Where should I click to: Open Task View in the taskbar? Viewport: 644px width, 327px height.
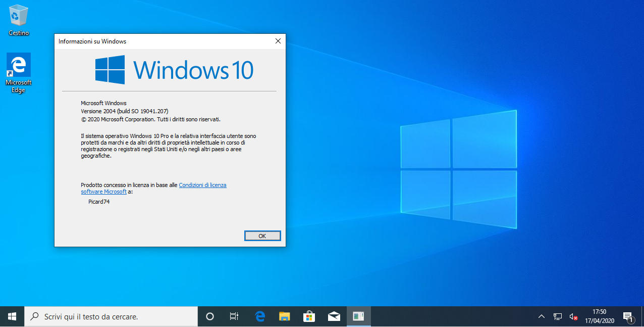tap(234, 316)
